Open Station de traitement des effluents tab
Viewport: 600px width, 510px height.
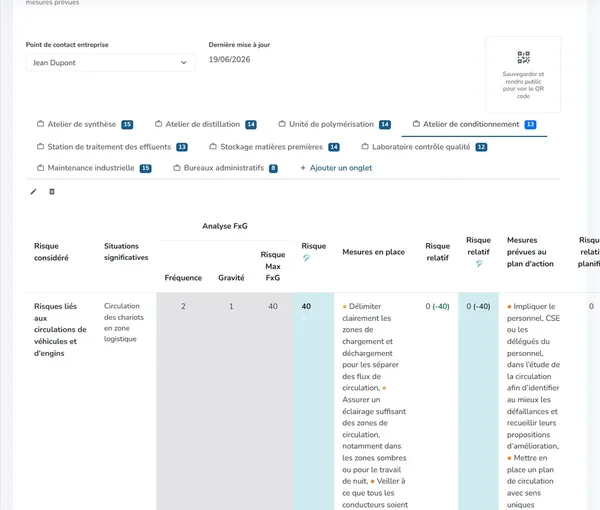click(112, 147)
